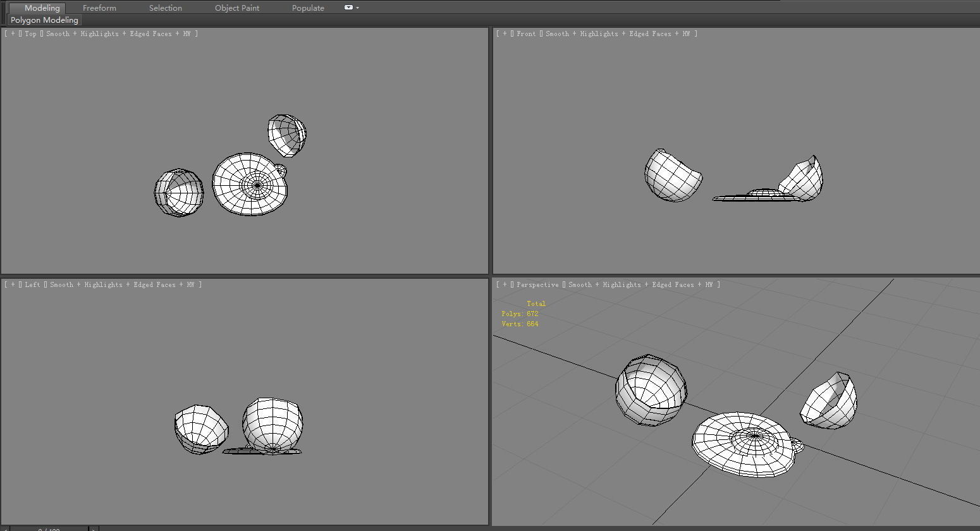Open the ribbon display options dropdown arrow
This screenshot has width=980, height=531.
(358, 8)
